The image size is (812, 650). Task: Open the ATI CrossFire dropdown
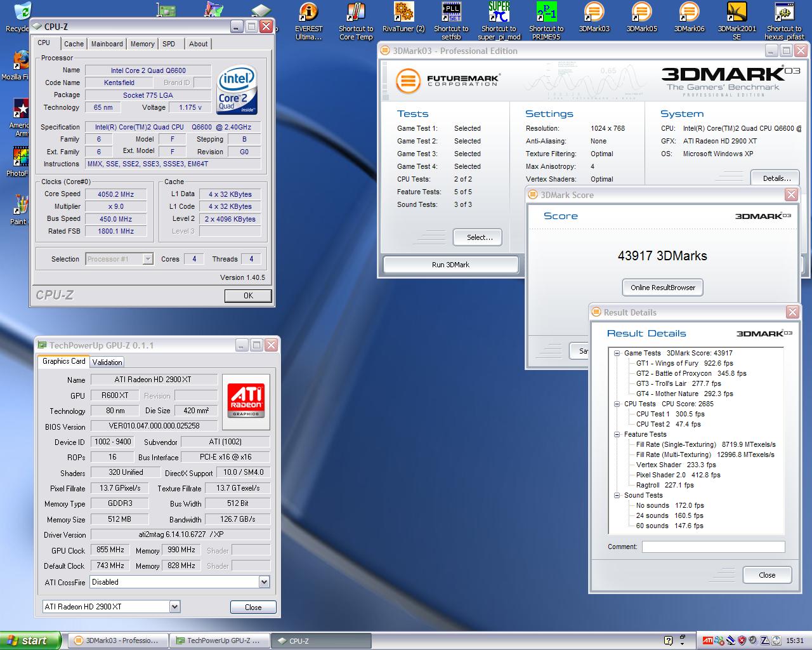pyautogui.click(x=264, y=582)
